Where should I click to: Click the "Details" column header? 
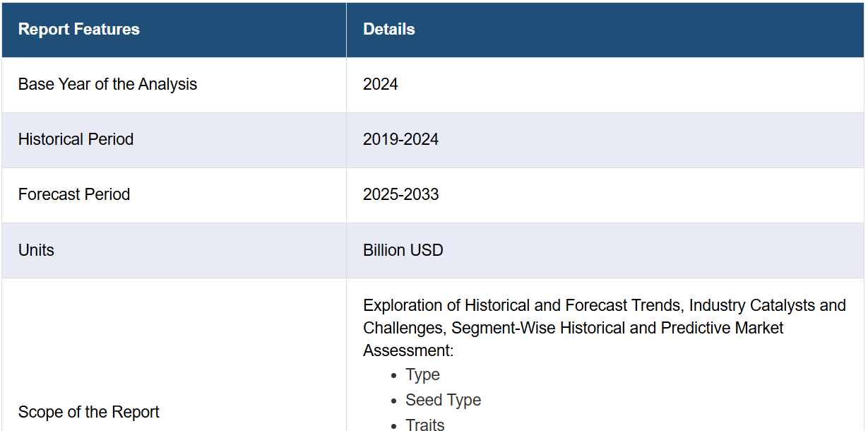[x=389, y=30]
